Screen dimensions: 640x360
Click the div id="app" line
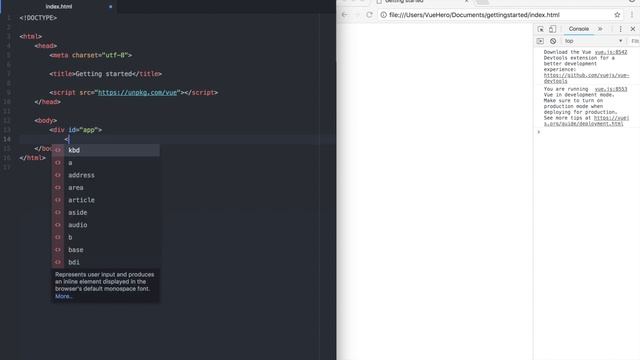pyautogui.click(x=76, y=130)
